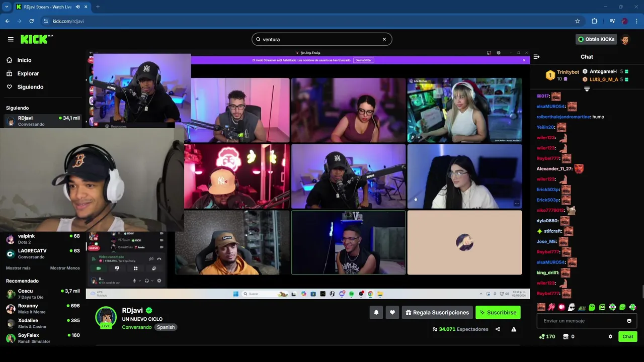Click Alexander_11_27 in chat
Viewport: 644px width, 362px height.
554,169
